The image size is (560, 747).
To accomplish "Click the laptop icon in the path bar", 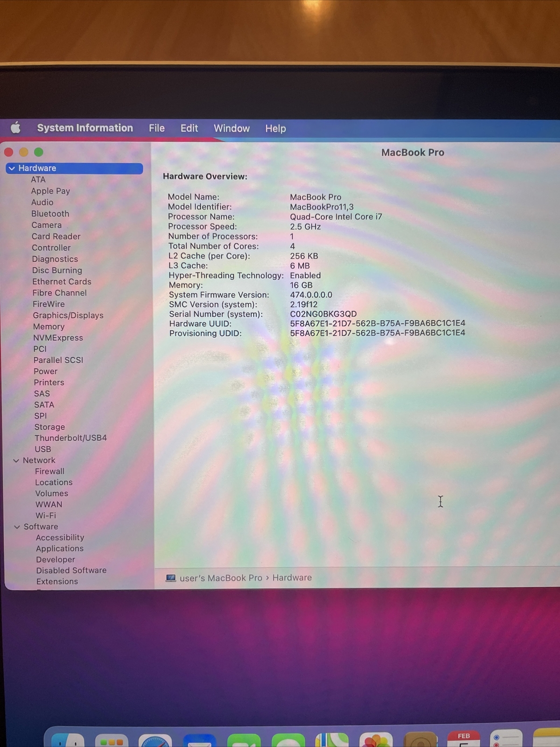I will coord(171,578).
